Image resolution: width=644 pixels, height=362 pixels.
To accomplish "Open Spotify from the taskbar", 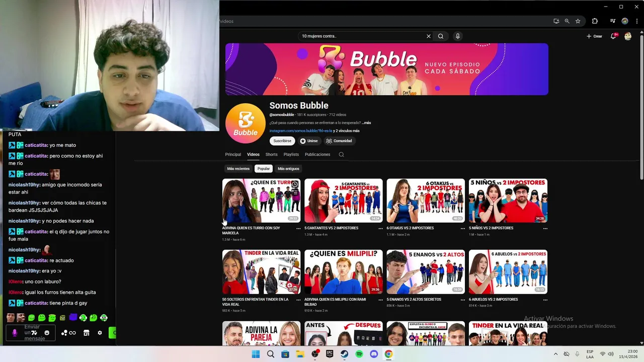I will click(x=359, y=354).
